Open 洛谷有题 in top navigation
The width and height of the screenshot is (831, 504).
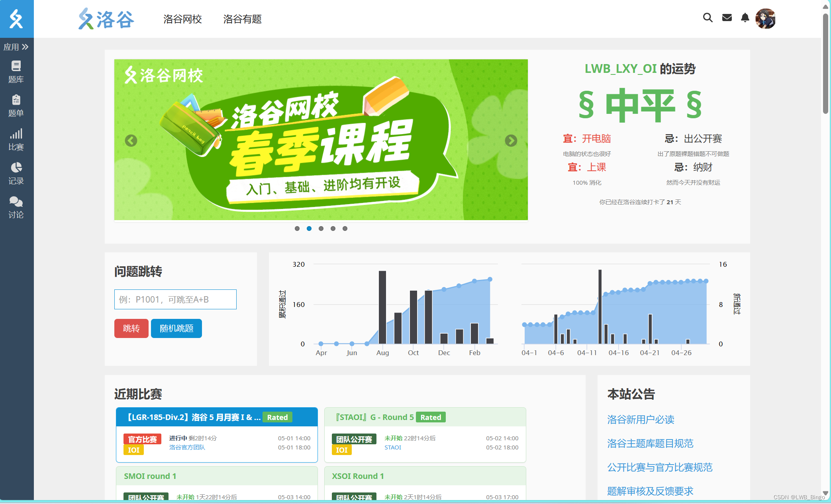[x=242, y=19]
